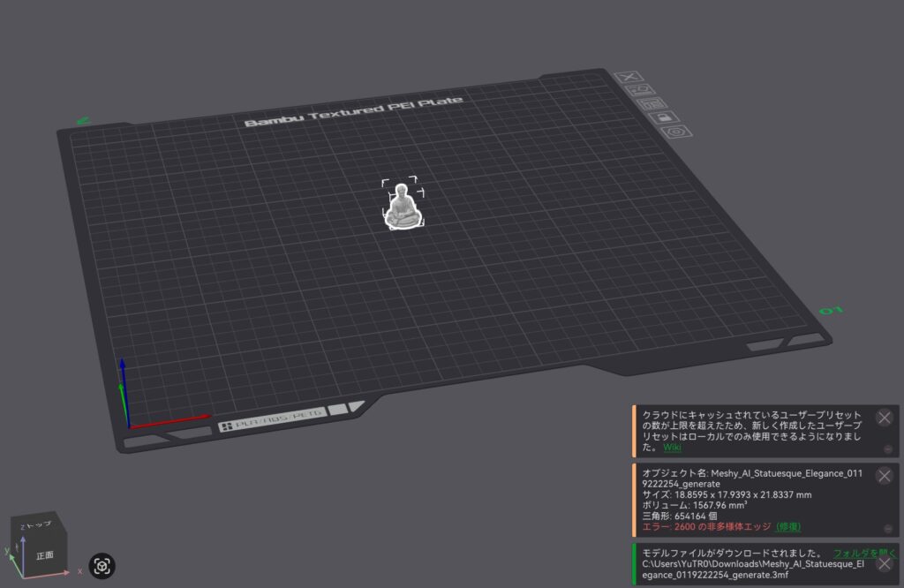Screen dimensions: 904x588
Task: Dismiss the cloud preset limit warning
Action: coord(884,418)
